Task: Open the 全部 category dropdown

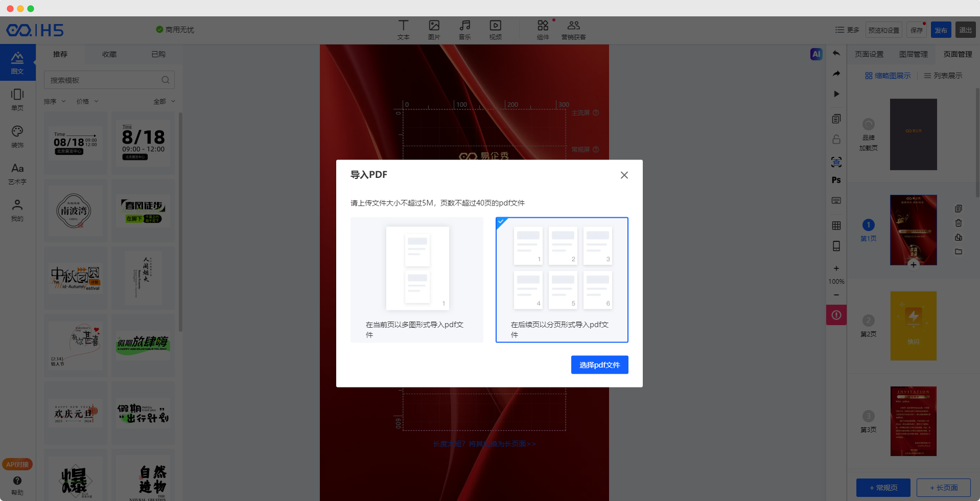Action: [164, 101]
